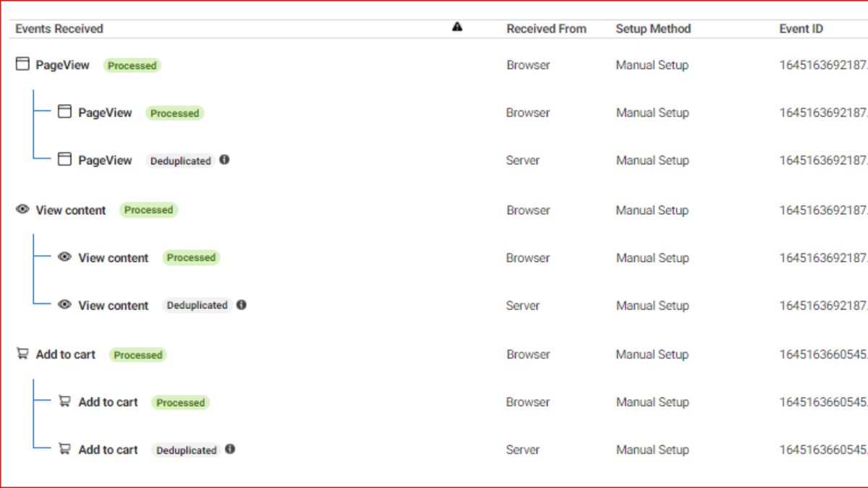Screen dimensions: 868x488
Task: Select the nested Processed Add to cart event name
Action: (108, 402)
